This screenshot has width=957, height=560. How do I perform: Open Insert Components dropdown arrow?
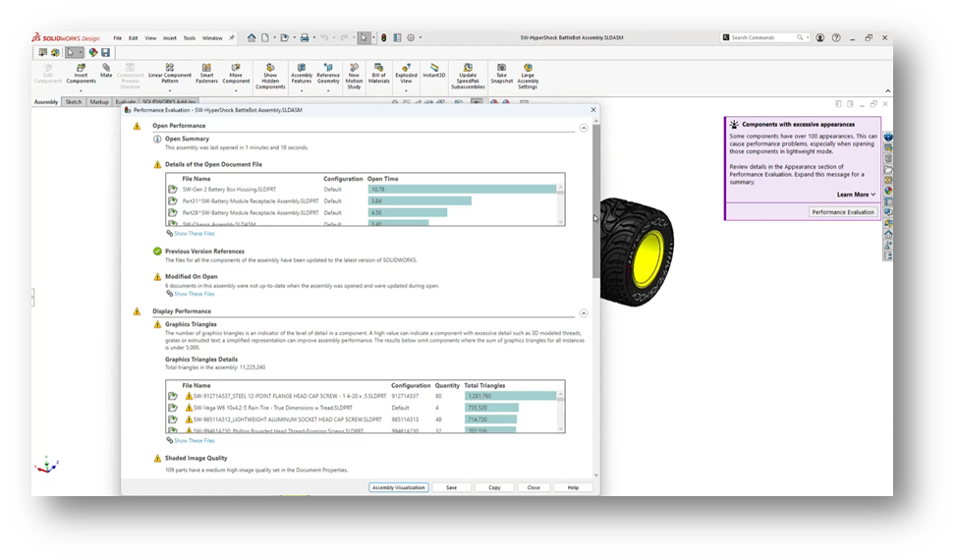(81, 91)
